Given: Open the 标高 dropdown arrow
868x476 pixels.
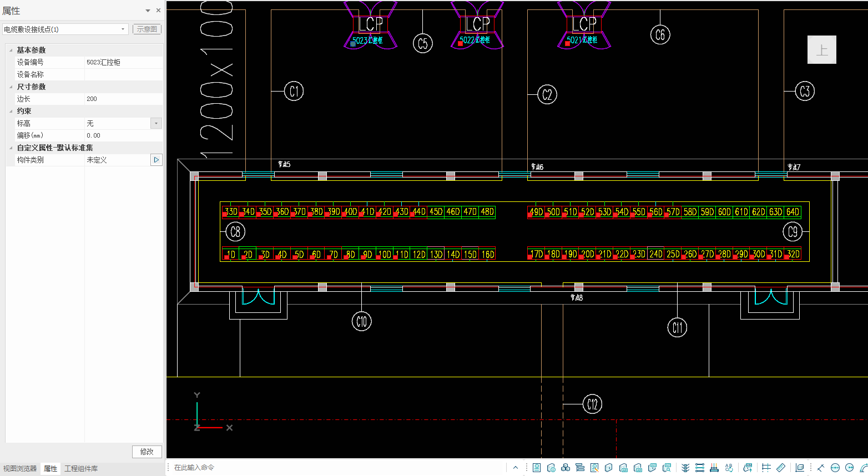Looking at the screenshot, I should point(156,123).
